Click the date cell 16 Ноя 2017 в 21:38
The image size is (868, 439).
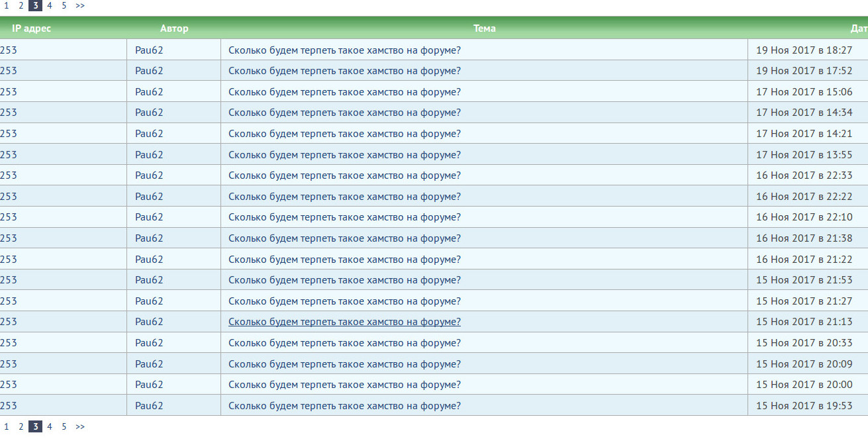[x=804, y=238]
